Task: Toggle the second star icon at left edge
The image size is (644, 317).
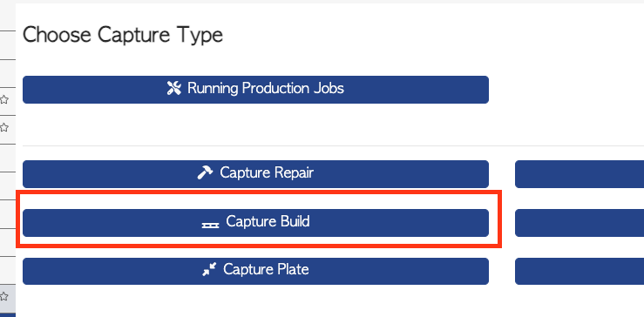Action: [3, 128]
